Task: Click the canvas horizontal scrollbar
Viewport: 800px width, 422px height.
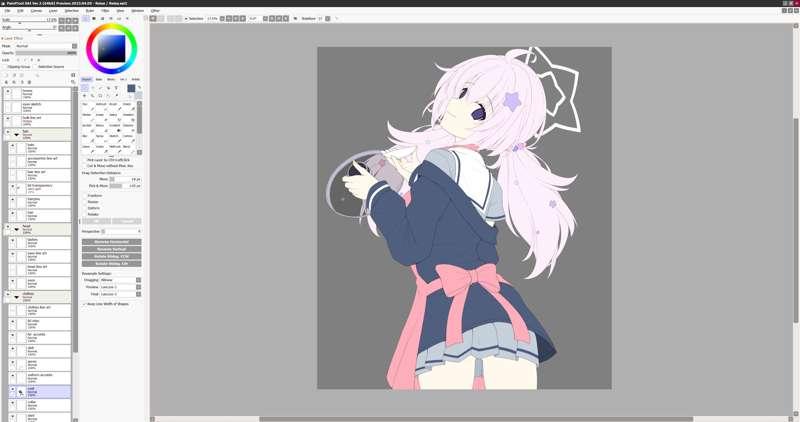Action: click(474, 419)
